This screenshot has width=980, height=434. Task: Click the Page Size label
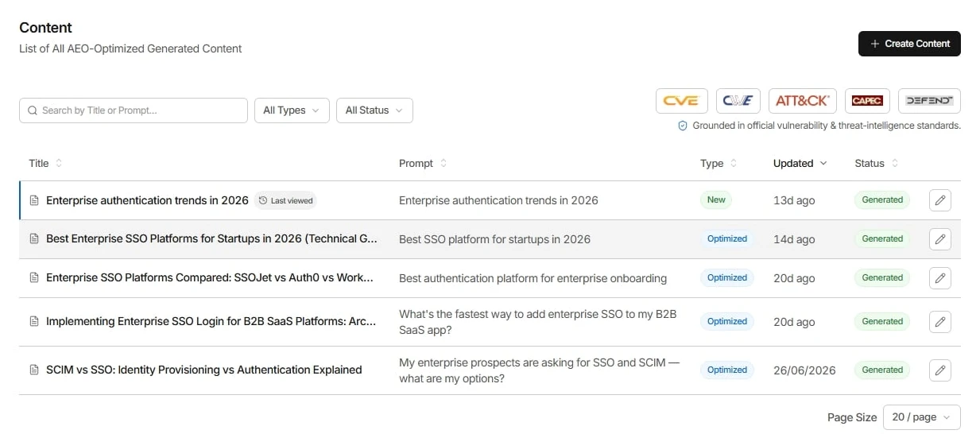click(852, 417)
